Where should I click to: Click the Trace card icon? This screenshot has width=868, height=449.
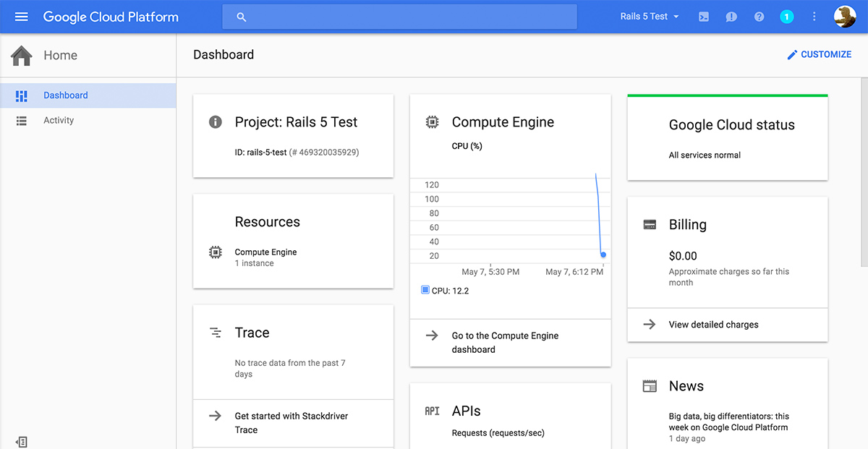click(215, 333)
